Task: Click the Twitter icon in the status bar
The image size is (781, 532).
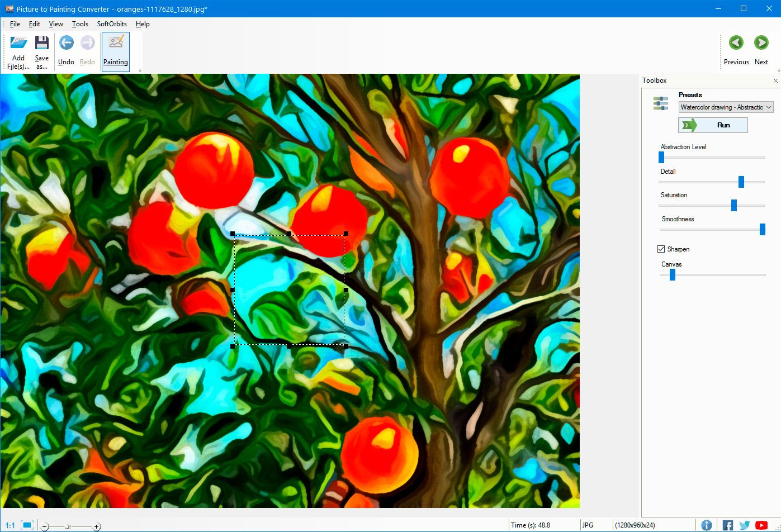Action: click(744, 525)
